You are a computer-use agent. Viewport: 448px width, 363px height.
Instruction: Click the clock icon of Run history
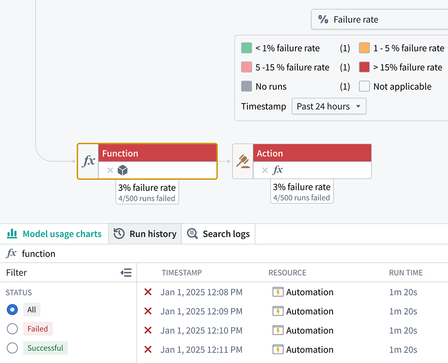(x=119, y=234)
